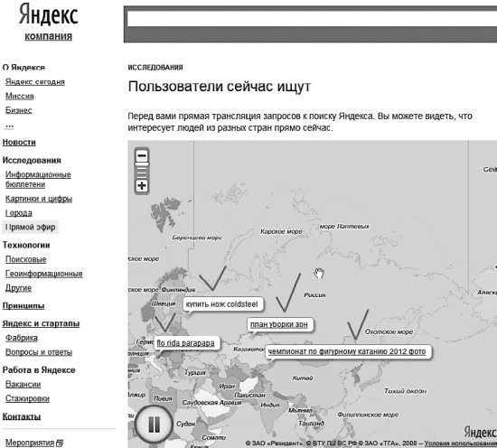Click query bubble 'план уборки зон'

(x=279, y=324)
